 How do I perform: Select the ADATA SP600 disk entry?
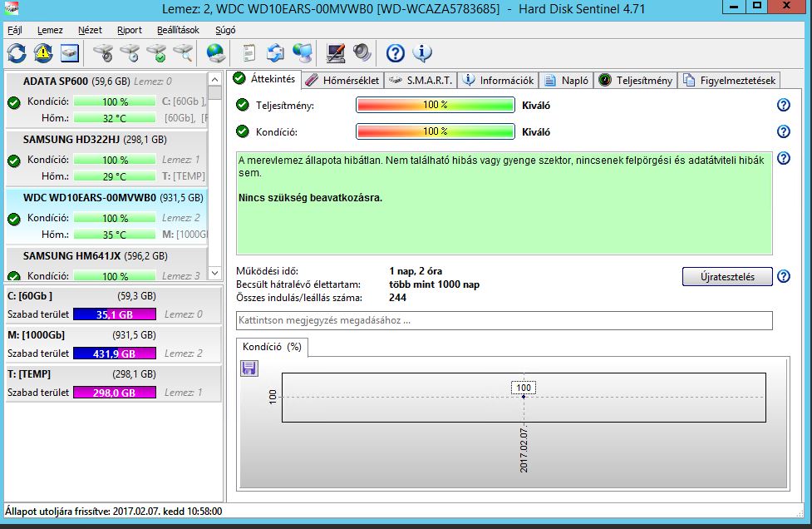tap(106, 100)
